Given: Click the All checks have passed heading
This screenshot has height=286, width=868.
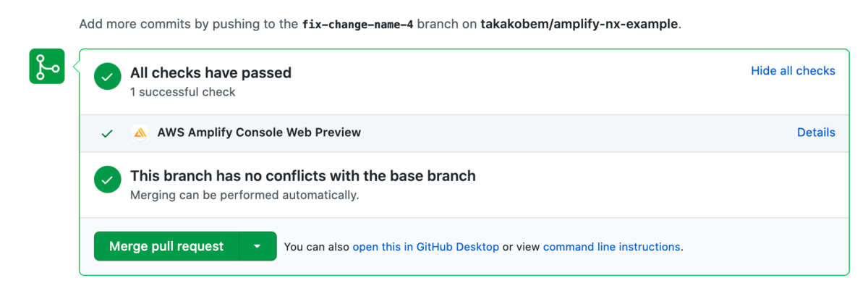Looking at the screenshot, I should tap(210, 72).
